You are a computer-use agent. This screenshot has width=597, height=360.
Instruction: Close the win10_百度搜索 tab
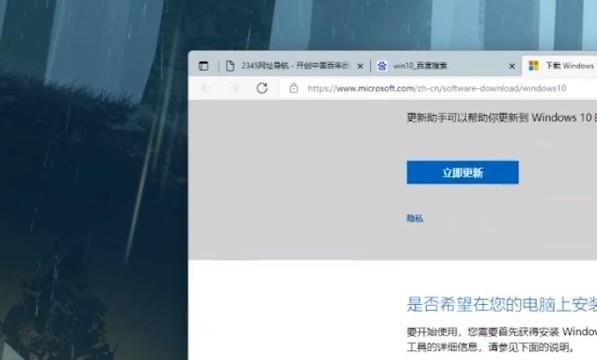[512, 66]
